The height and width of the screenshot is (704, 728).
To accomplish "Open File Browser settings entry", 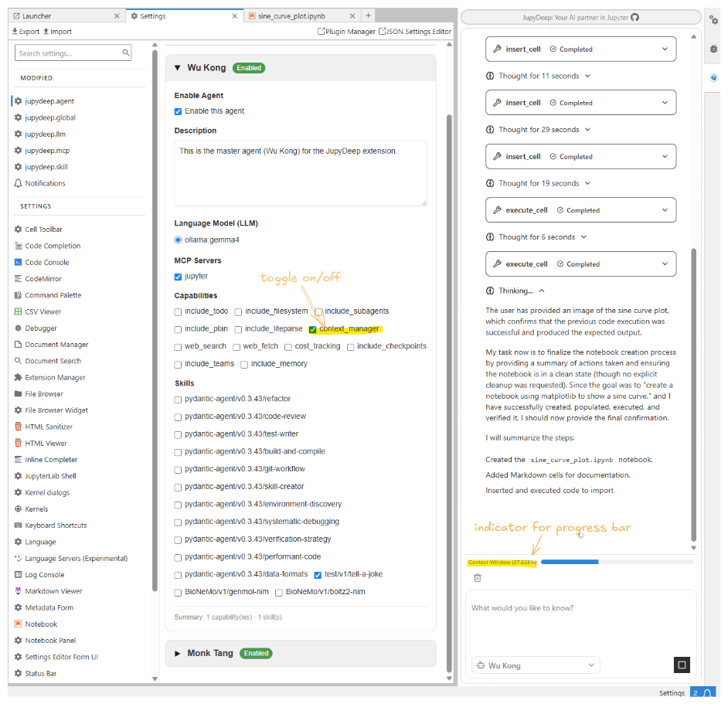I will point(39,394).
